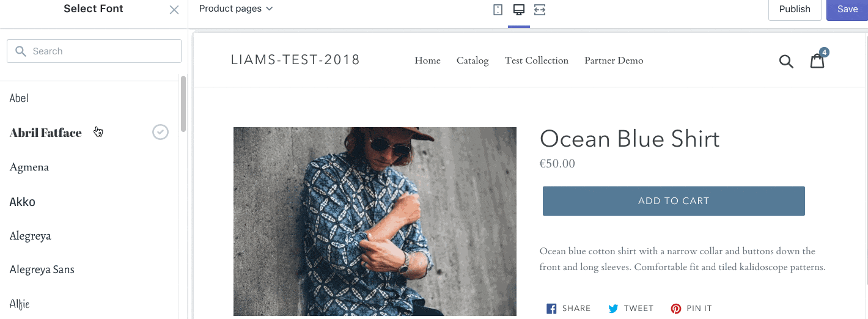
Task: Click the Publish button
Action: tap(795, 9)
